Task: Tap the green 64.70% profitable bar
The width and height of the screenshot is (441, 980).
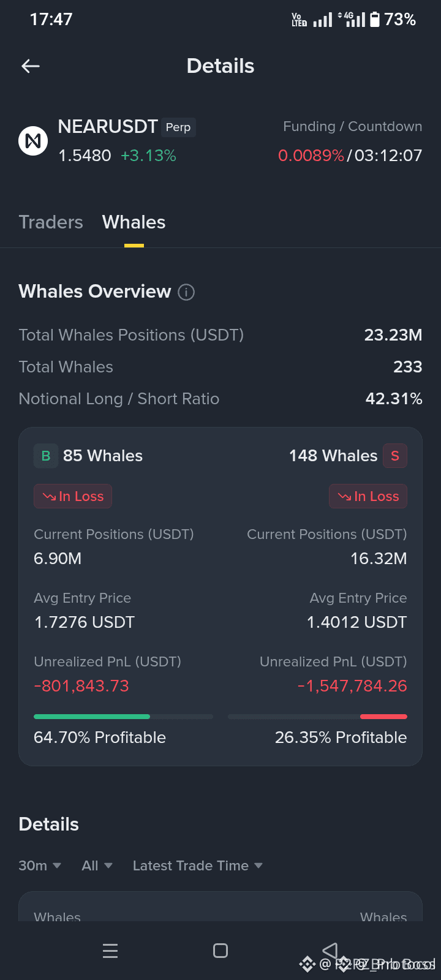Action: coord(92,717)
